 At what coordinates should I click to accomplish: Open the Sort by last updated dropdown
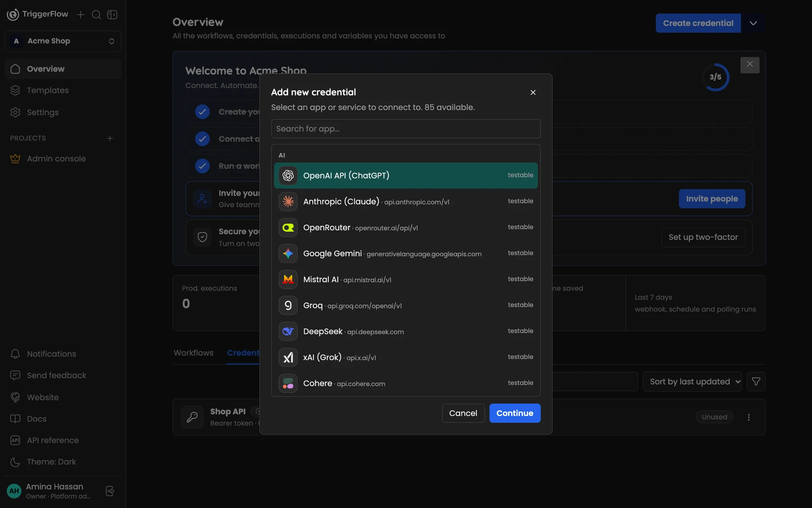[x=692, y=382]
